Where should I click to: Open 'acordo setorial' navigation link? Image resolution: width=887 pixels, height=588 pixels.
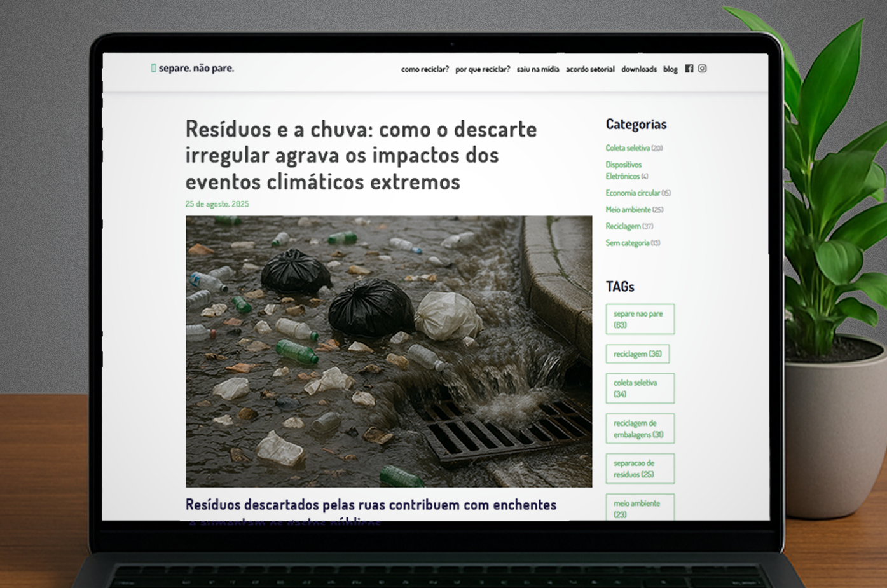[x=590, y=69]
